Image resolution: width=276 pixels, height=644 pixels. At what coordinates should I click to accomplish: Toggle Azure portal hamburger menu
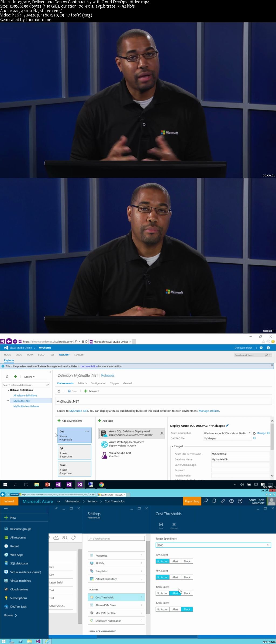[6, 509]
